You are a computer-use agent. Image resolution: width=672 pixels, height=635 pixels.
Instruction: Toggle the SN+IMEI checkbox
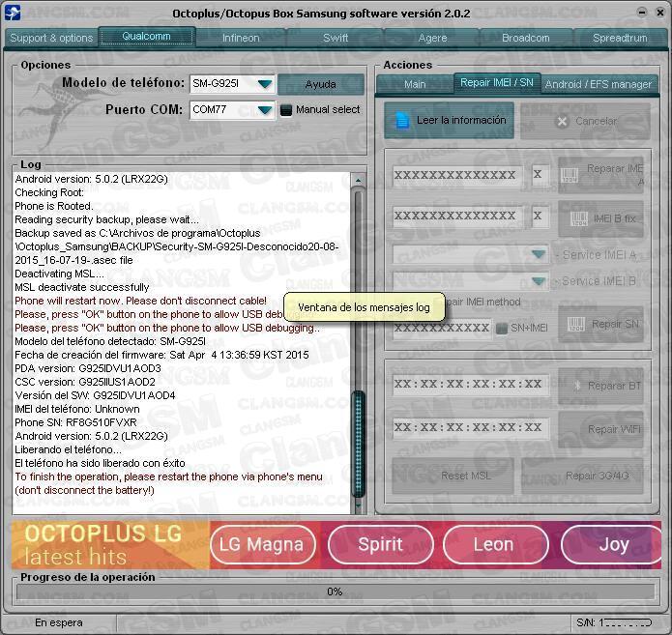[x=502, y=329]
